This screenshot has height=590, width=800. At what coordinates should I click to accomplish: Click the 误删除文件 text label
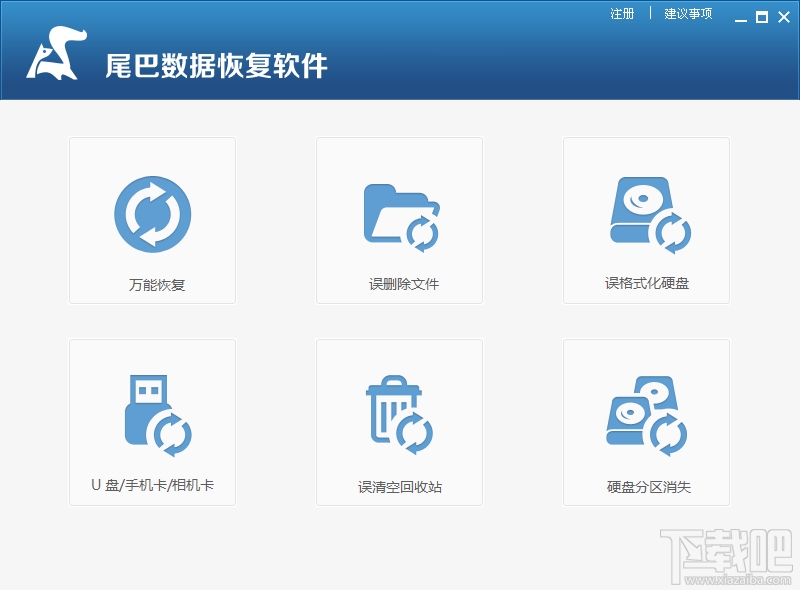tap(404, 284)
